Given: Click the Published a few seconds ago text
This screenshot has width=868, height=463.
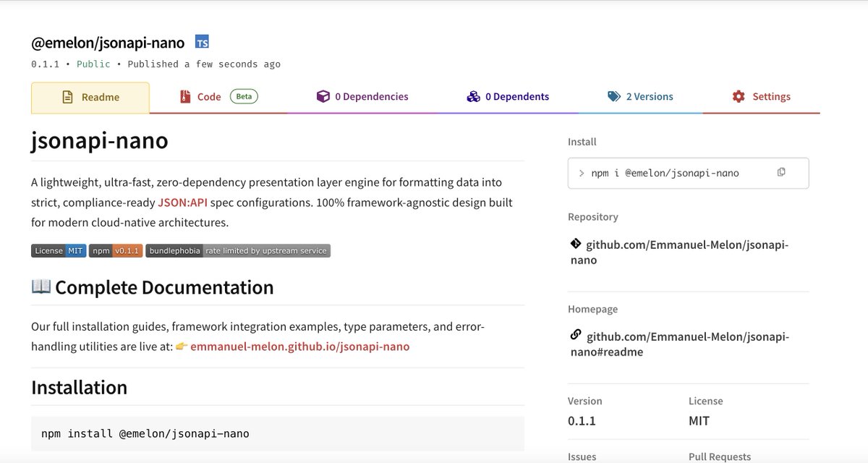Looking at the screenshot, I should tap(204, 64).
